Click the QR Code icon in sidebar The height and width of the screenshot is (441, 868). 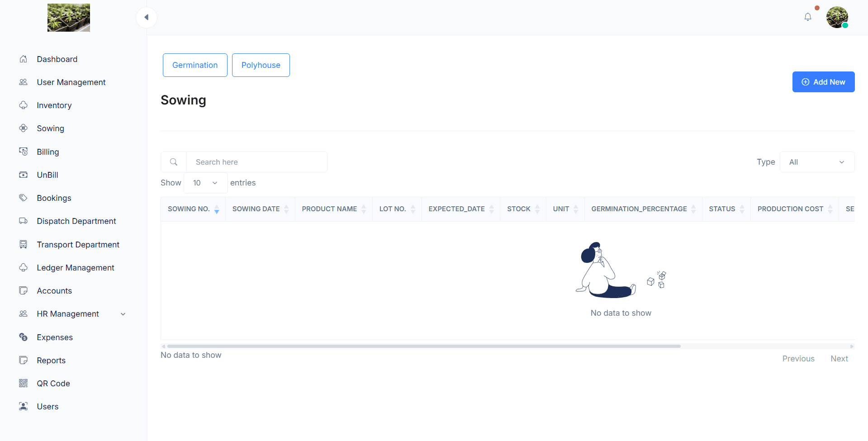(x=24, y=384)
